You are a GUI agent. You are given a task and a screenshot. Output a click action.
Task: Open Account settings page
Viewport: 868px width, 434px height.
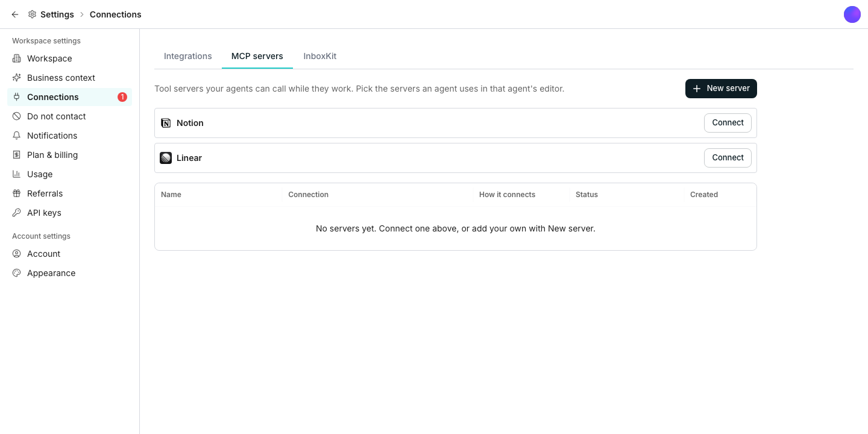pos(69,254)
